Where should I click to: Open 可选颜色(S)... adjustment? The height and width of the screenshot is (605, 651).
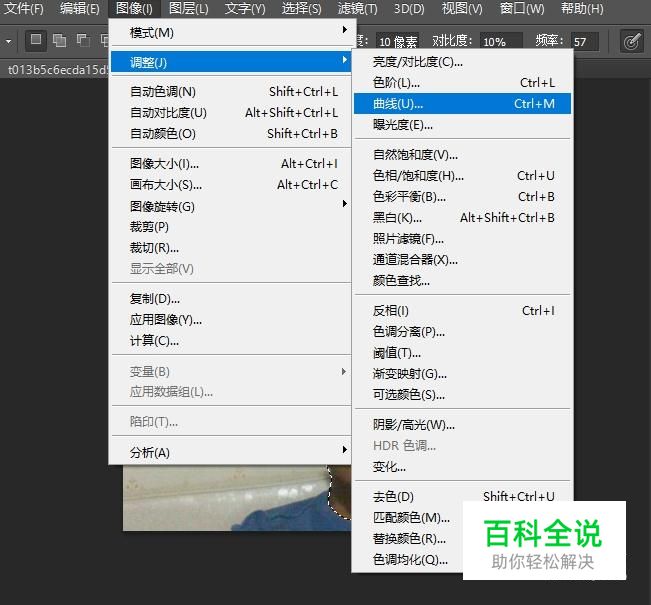(462, 394)
